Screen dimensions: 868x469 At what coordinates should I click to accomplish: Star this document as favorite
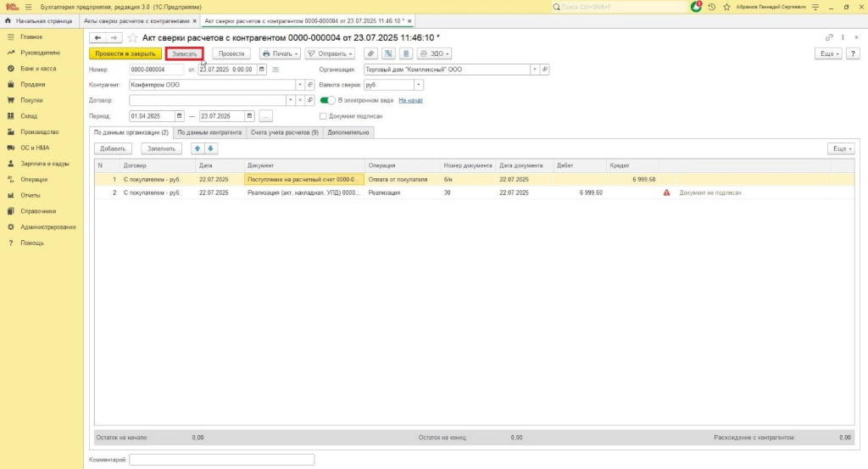(132, 37)
